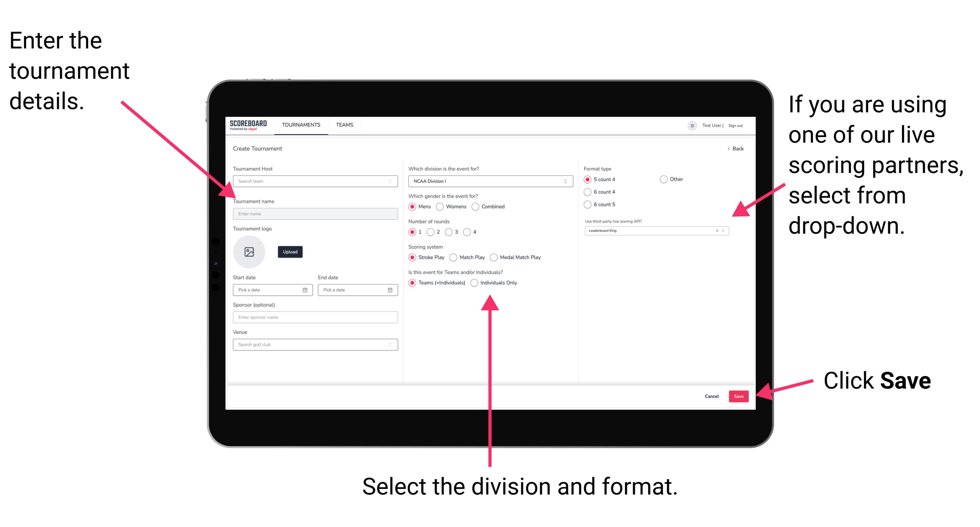
Task: Click the Upload button for tournament logo
Action: coord(289,252)
